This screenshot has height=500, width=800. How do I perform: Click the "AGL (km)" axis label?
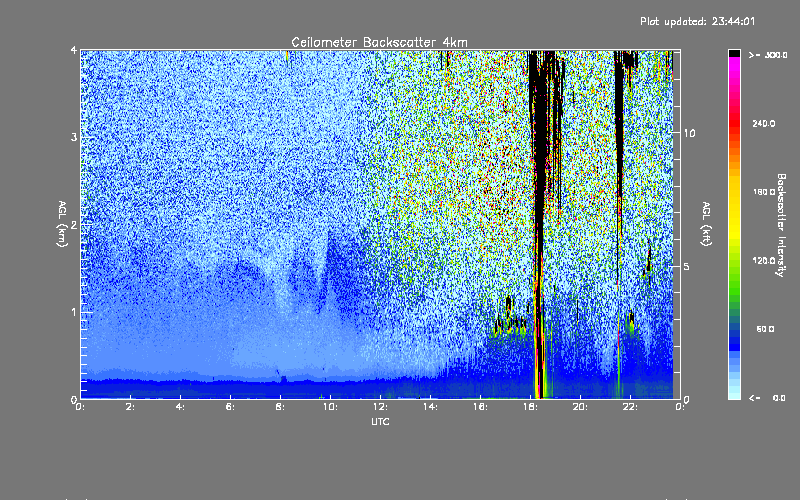62,224
